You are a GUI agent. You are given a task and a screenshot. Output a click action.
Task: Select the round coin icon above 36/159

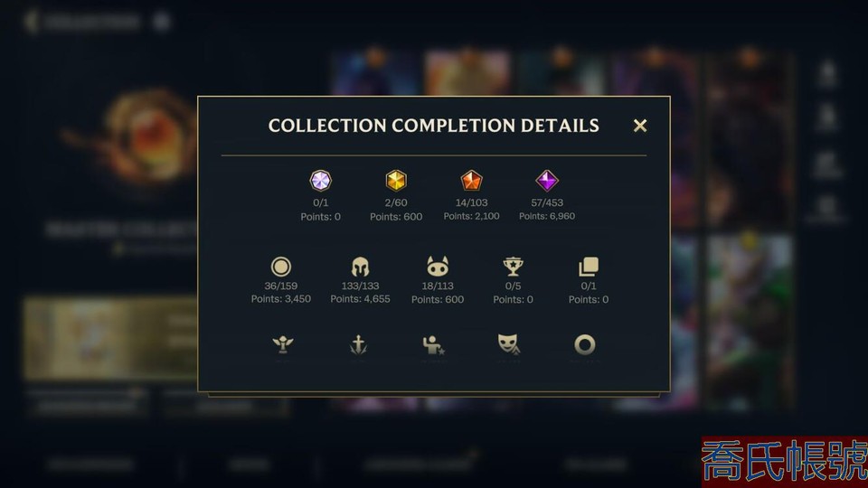[x=280, y=267]
